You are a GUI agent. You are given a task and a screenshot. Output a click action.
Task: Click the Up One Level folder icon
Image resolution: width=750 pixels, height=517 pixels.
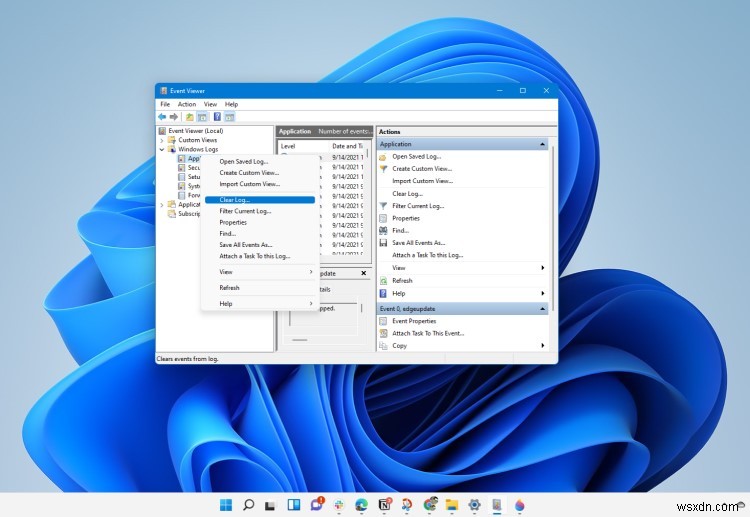(190, 117)
